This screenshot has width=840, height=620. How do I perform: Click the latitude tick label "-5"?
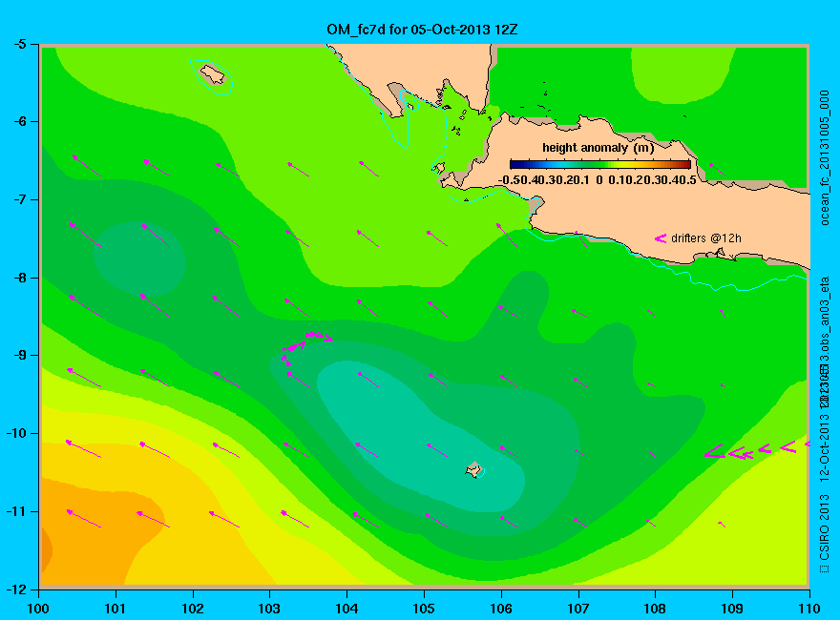point(19,44)
